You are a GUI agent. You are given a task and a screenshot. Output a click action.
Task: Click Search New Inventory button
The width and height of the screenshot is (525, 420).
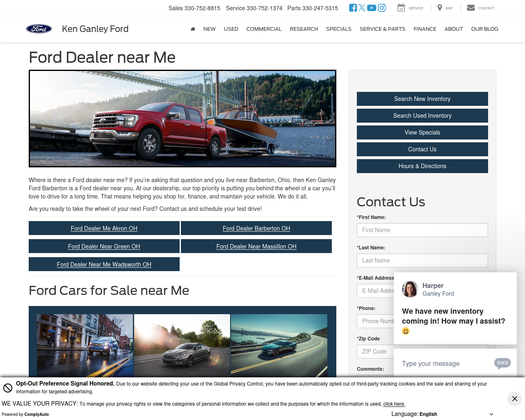422,99
